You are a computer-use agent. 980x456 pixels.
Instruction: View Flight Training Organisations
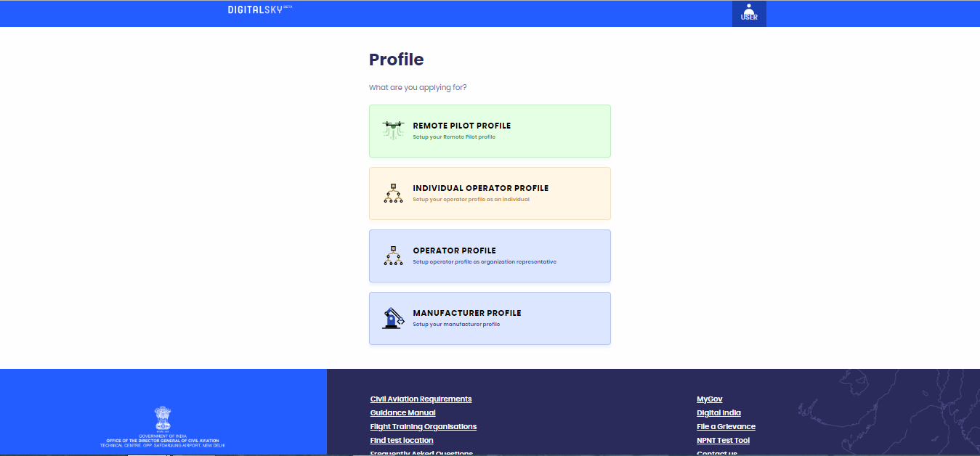(423, 426)
